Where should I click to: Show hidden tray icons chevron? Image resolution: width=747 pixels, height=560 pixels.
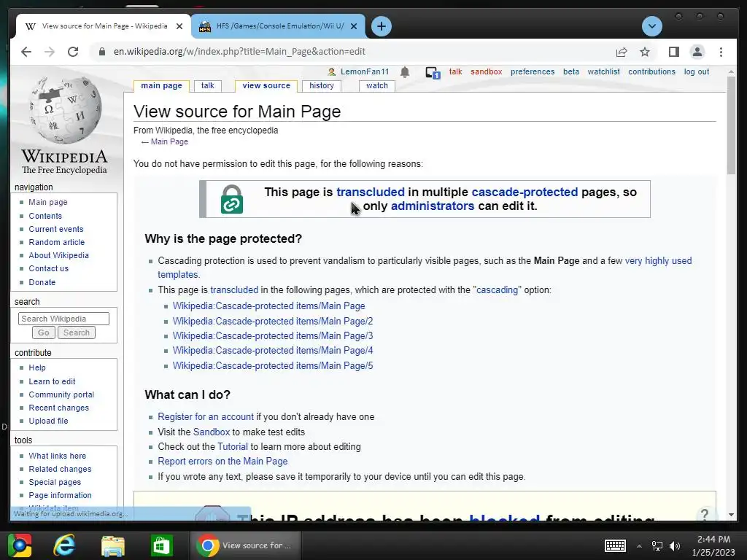click(x=639, y=546)
